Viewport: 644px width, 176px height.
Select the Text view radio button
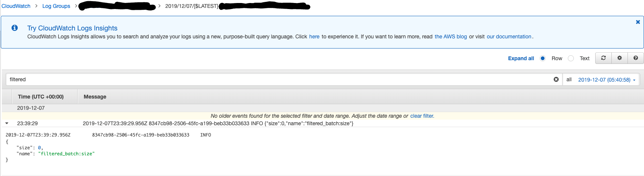571,58
